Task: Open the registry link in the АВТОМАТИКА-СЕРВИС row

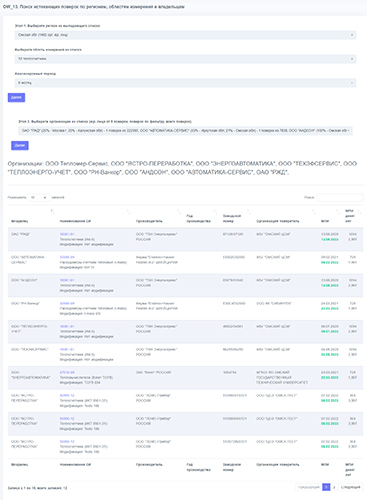Action: tap(67, 257)
